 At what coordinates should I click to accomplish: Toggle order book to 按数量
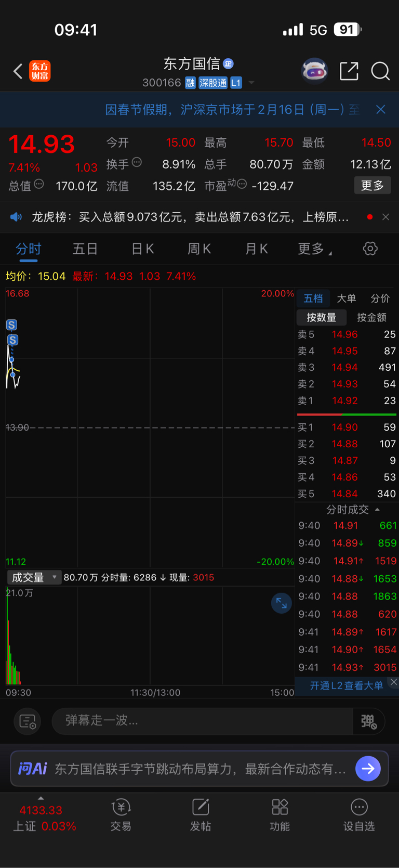pos(322,317)
